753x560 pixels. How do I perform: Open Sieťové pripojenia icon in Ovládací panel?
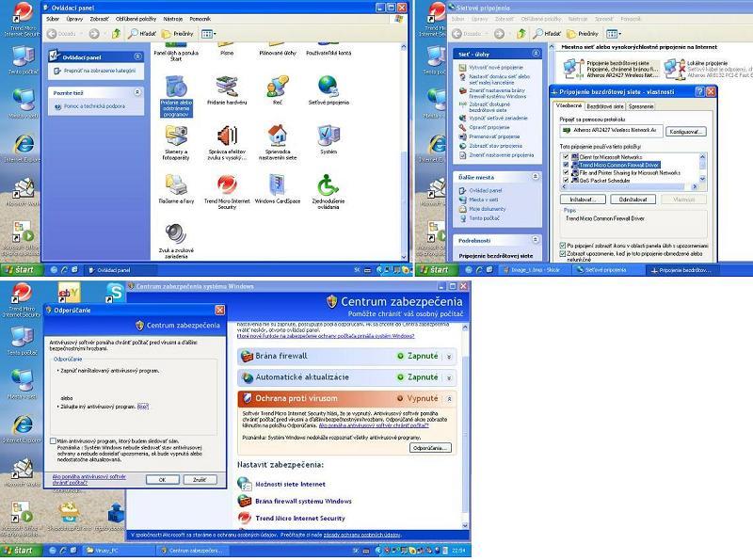328,90
